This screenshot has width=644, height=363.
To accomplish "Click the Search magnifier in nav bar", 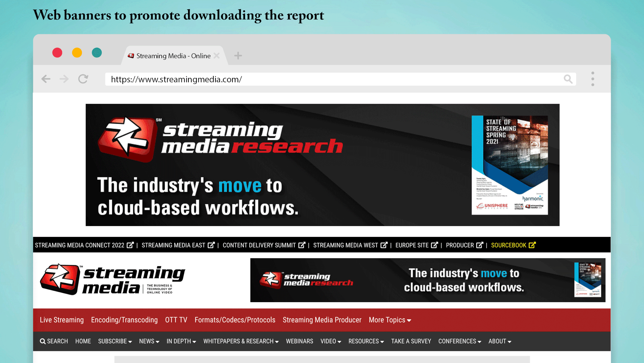I will coord(43,341).
